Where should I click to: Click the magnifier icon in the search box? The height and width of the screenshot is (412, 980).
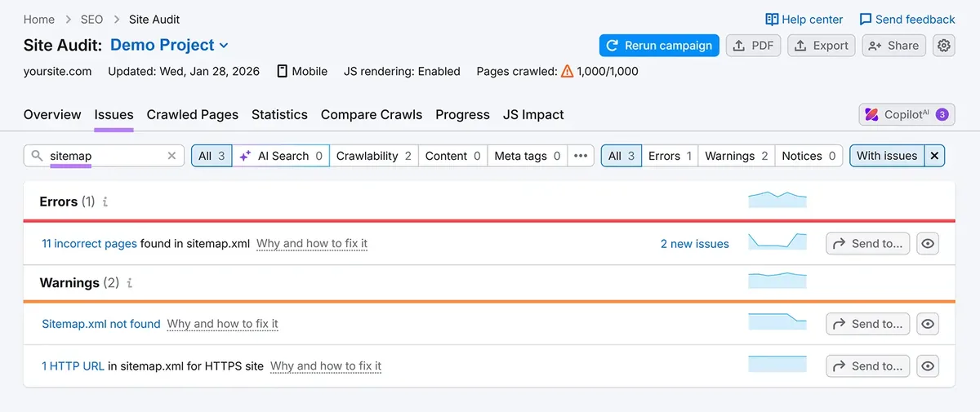tap(37, 156)
